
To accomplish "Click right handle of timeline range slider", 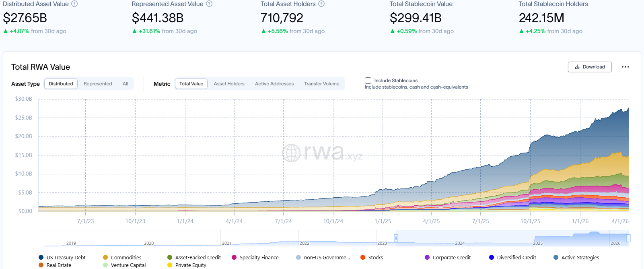I will coord(628,238).
